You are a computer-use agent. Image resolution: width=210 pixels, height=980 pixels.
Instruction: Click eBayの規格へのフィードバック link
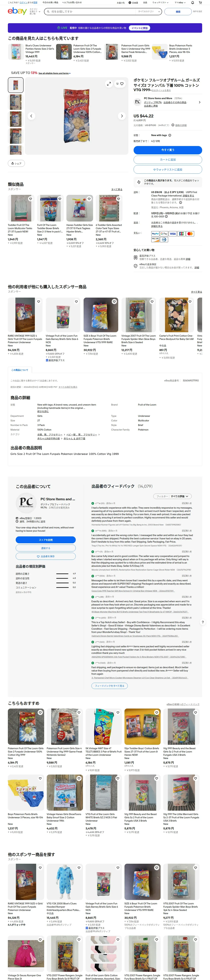coord(183,704)
